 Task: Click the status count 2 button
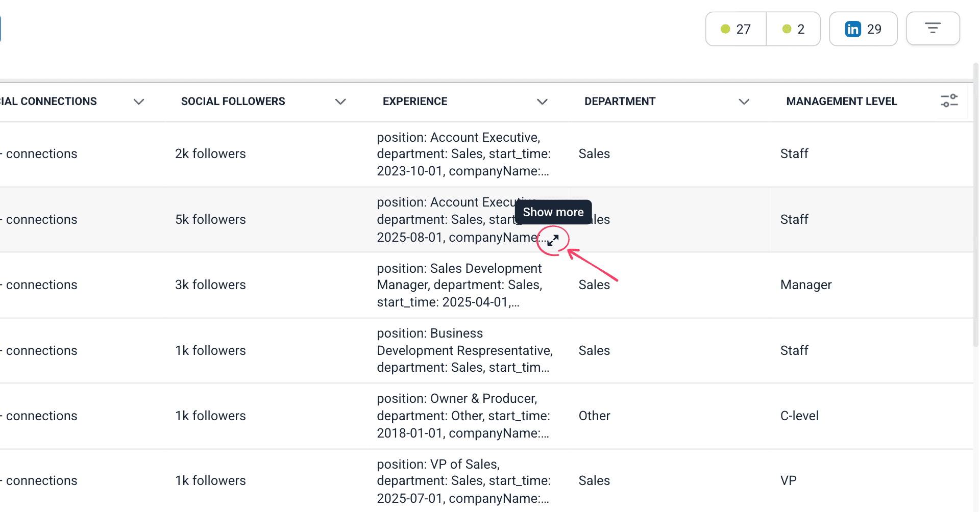(x=793, y=29)
